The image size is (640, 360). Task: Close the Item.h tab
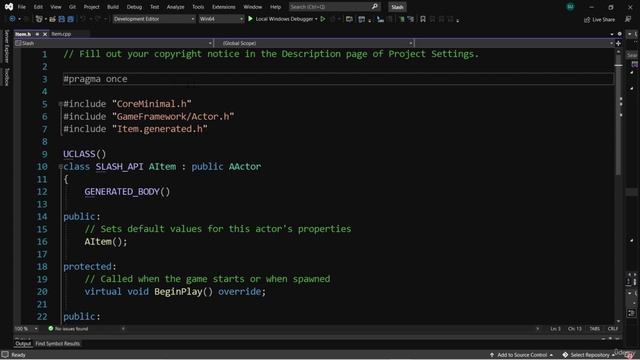(45, 34)
